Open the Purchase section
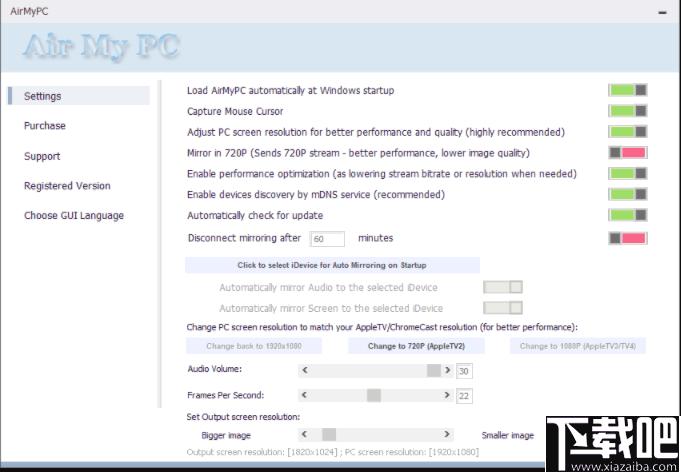Screen dimensions: 681x472 point(45,126)
